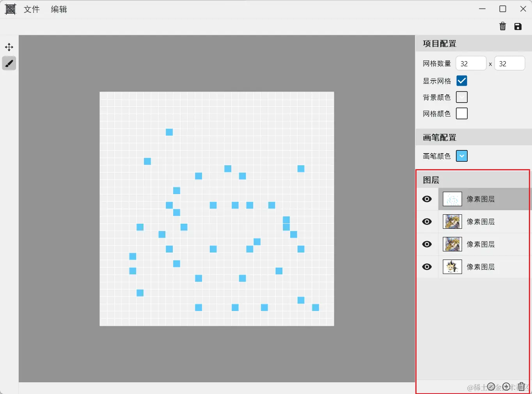Screen dimensions: 532x394
Task: Click the edit layer icon at panel bottom
Action: click(491, 386)
